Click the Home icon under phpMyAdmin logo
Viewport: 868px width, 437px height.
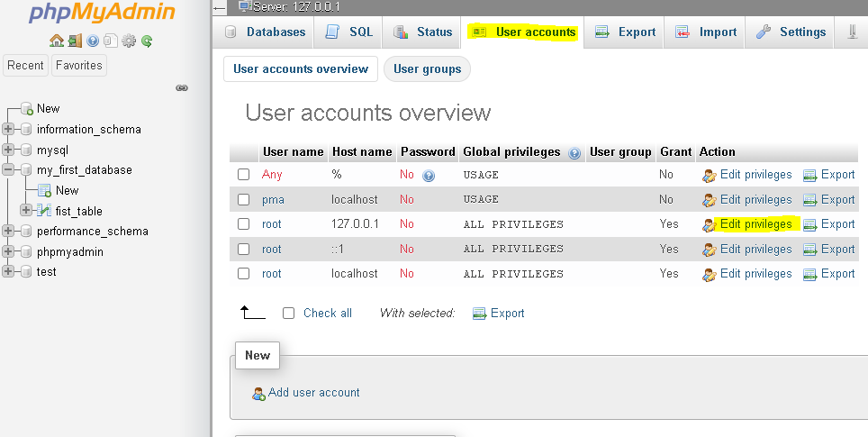[x=57, y=41]
